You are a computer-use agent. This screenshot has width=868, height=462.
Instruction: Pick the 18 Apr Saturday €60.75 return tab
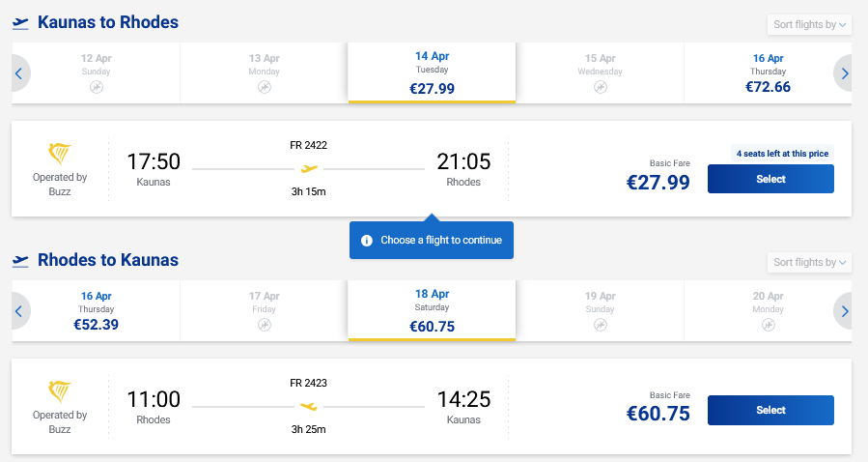432,310
